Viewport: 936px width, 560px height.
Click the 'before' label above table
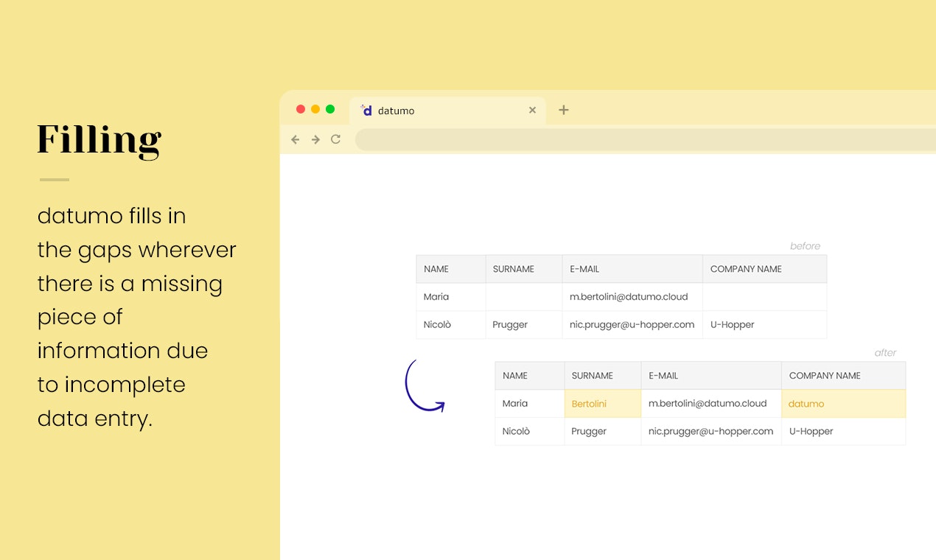[x=805, y=246]
